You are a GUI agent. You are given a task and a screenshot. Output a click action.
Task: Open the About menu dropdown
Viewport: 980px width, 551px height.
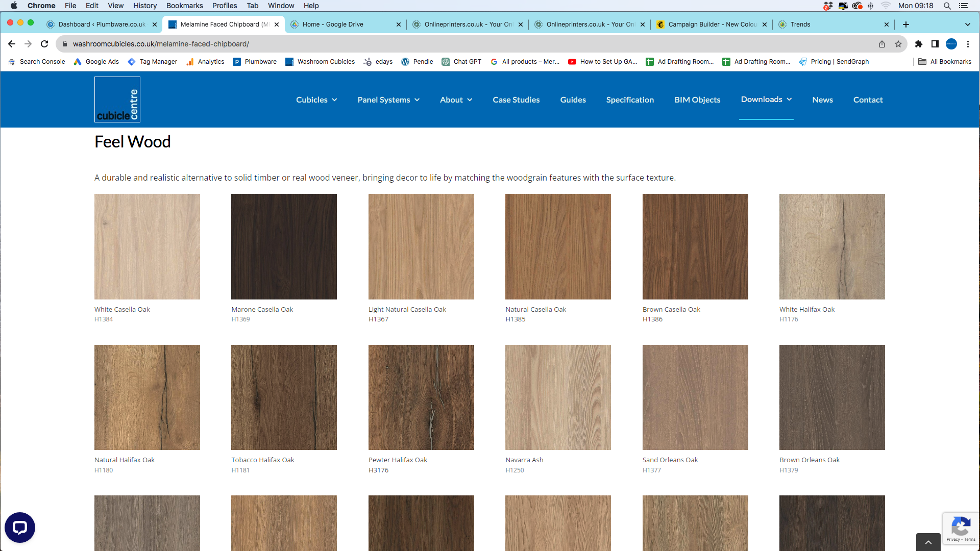coord(456,100)
